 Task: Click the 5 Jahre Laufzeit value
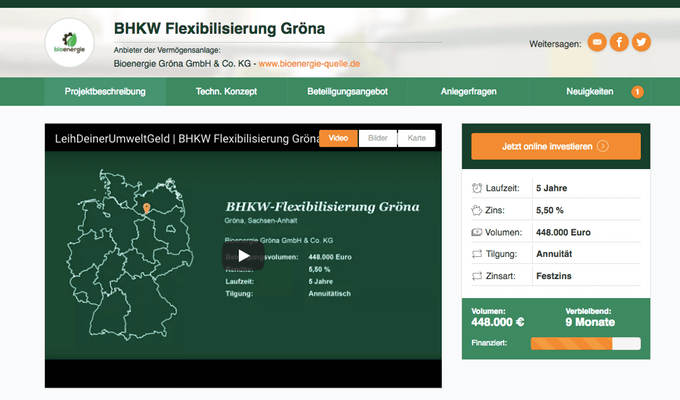[552, 188]
